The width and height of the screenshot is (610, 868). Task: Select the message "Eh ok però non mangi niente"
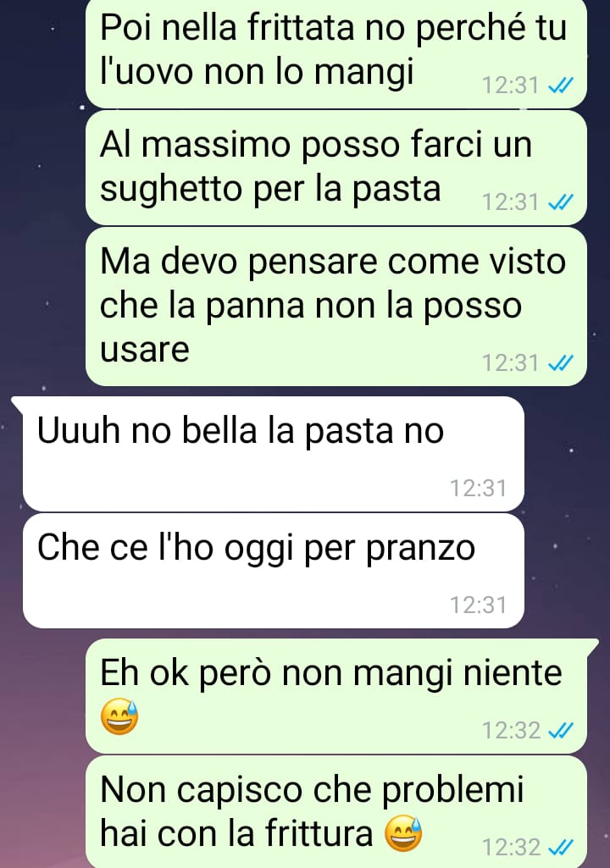click(336, 696)
